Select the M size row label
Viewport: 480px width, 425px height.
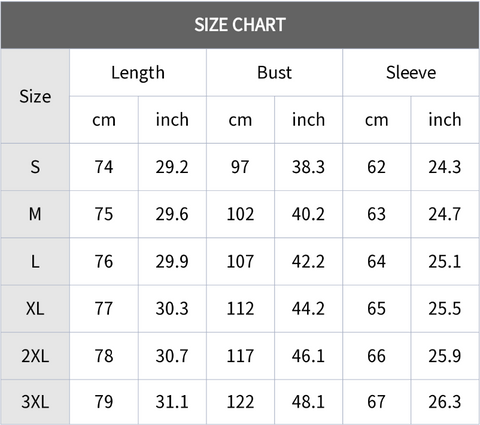pyautogui.click(x=35, y=214)
